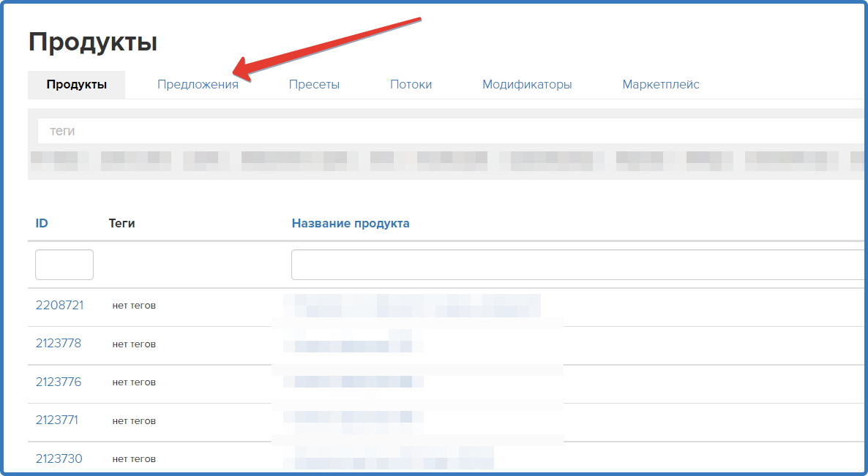
Task: Click into the теги search field
Action: coord(451,131)
